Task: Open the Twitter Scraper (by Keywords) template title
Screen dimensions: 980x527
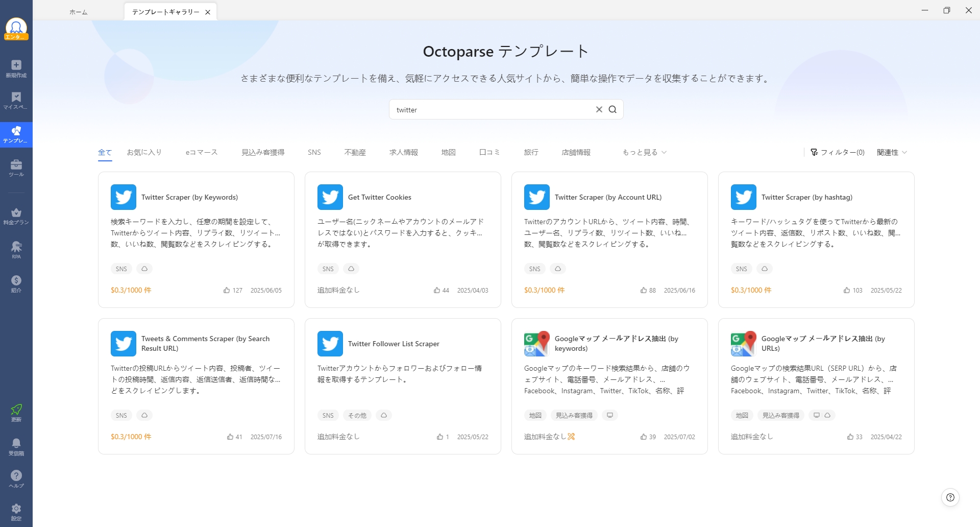Action: tap(190, 197)
